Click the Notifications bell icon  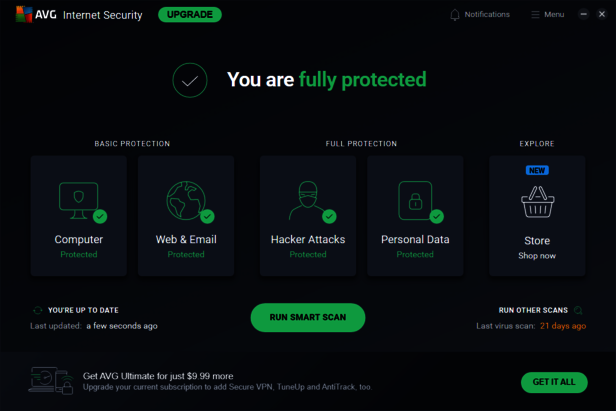tap(455, 15)
